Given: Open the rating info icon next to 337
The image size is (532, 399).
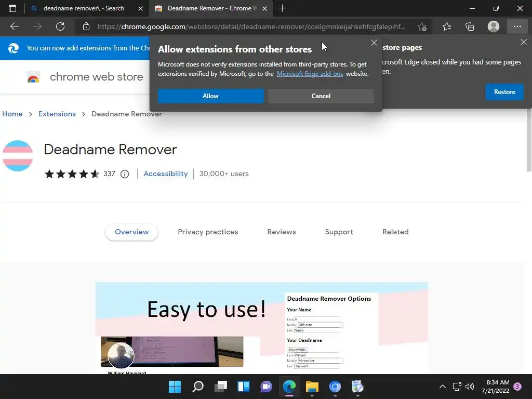Looking at the screenshot, I should [x=125, y=174].
